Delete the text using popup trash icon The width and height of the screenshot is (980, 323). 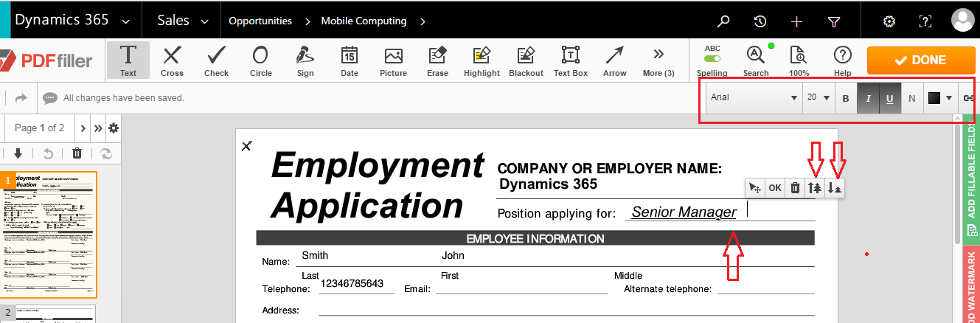tap(795, 188)
